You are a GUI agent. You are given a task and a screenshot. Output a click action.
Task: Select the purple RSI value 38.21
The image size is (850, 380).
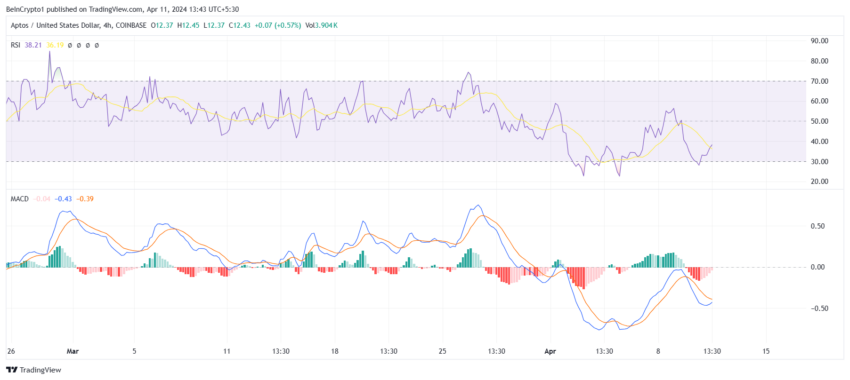[x=34, y=46]
